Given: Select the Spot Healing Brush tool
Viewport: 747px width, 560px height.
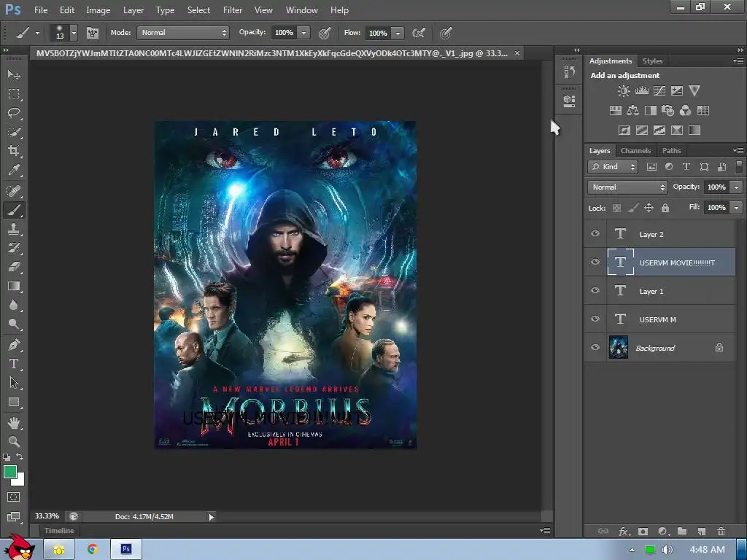Looking at the screenshot, I should click(14, 191).
